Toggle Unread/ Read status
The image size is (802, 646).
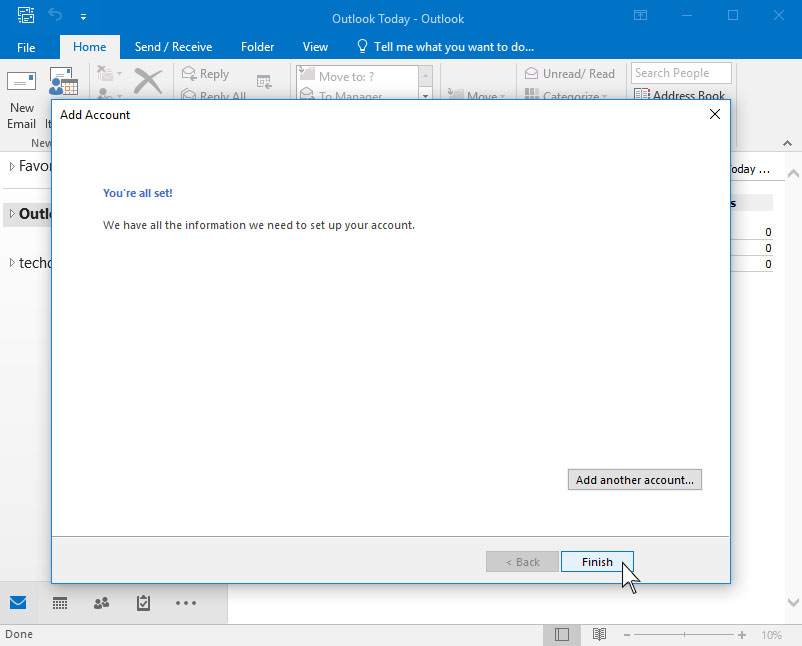(x=569, y=74)
